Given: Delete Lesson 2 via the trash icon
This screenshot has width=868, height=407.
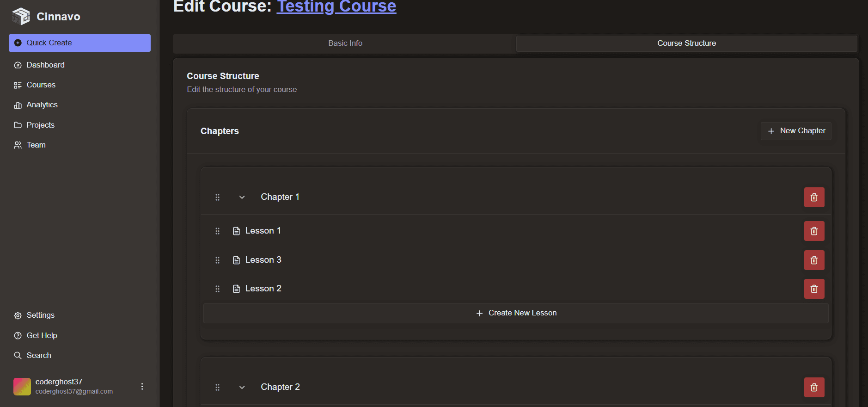Looking at the screenshot, I should (814, 289).
